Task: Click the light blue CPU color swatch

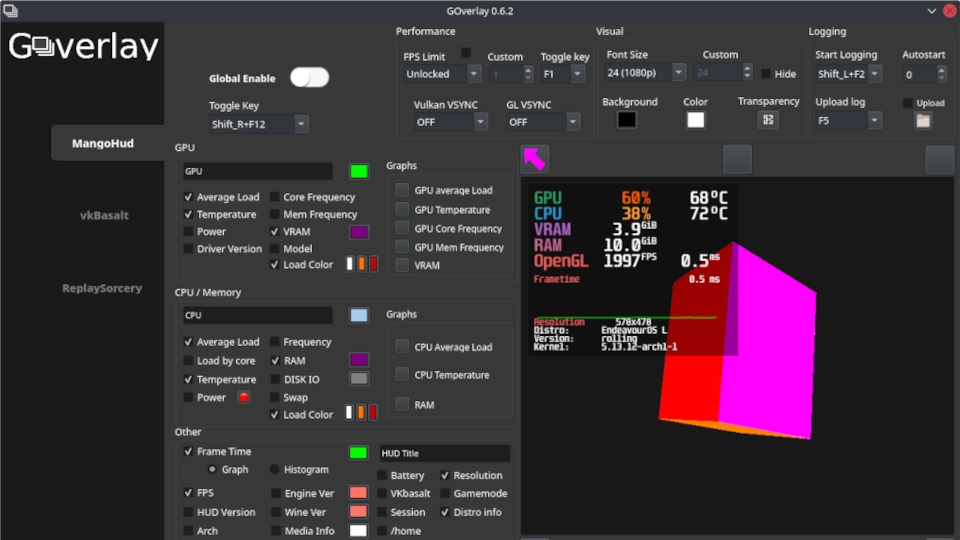Action: 359,315
